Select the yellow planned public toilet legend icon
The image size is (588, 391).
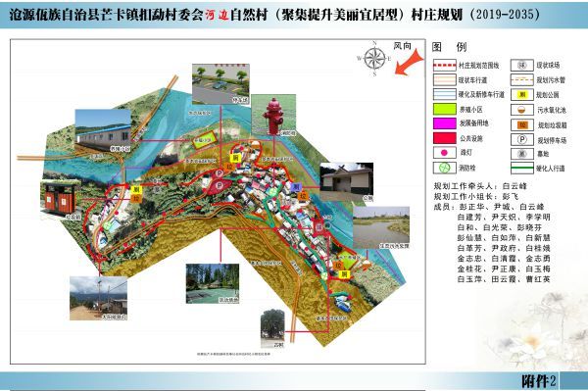[522, 94]
